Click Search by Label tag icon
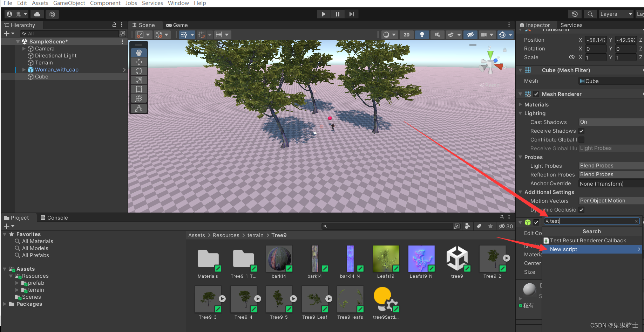Image resolution: width=644 pixels, height=332 pixels. 479,226
